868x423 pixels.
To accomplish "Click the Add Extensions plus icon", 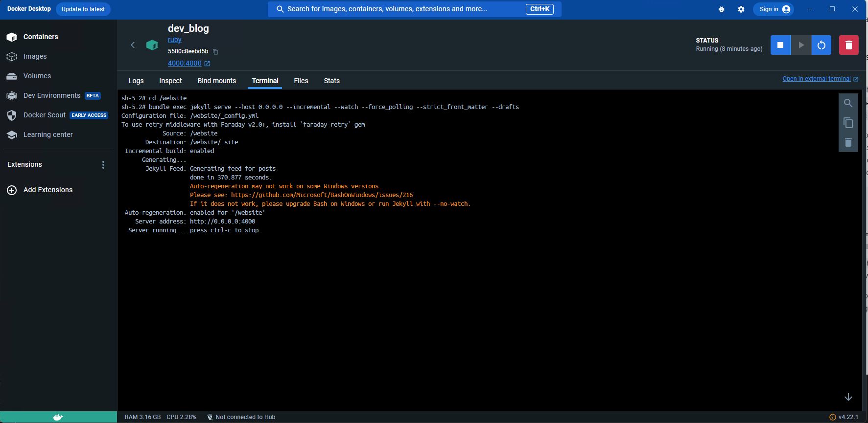I will (12, 190).
